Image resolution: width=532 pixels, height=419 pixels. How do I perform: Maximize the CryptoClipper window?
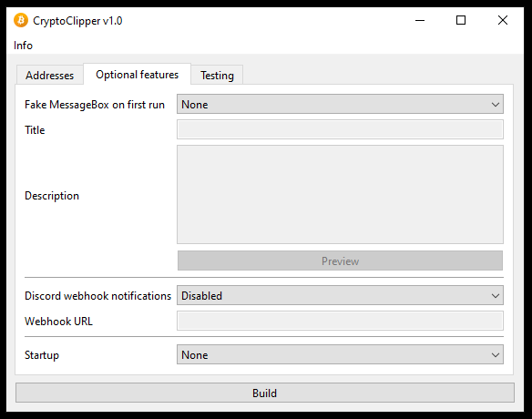tap(461, 20)
